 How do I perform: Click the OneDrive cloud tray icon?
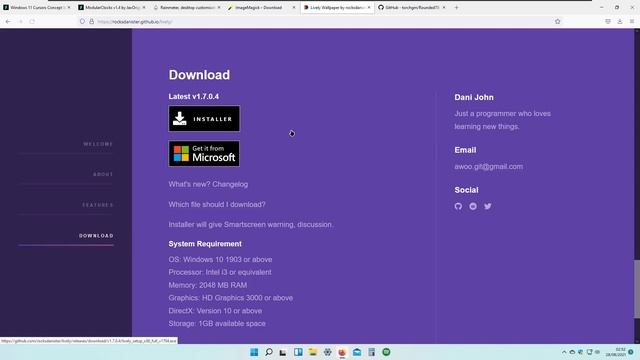572,352
